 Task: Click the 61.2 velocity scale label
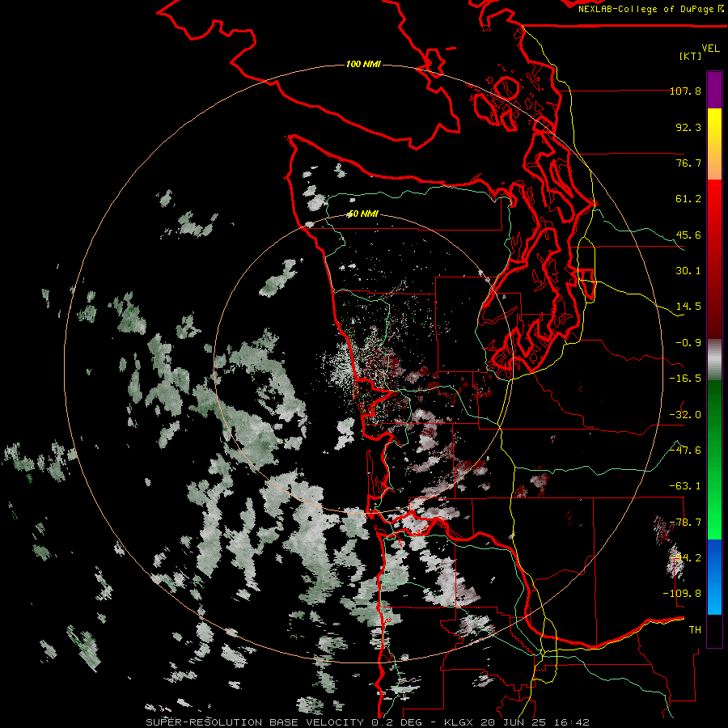coord(688,199)
